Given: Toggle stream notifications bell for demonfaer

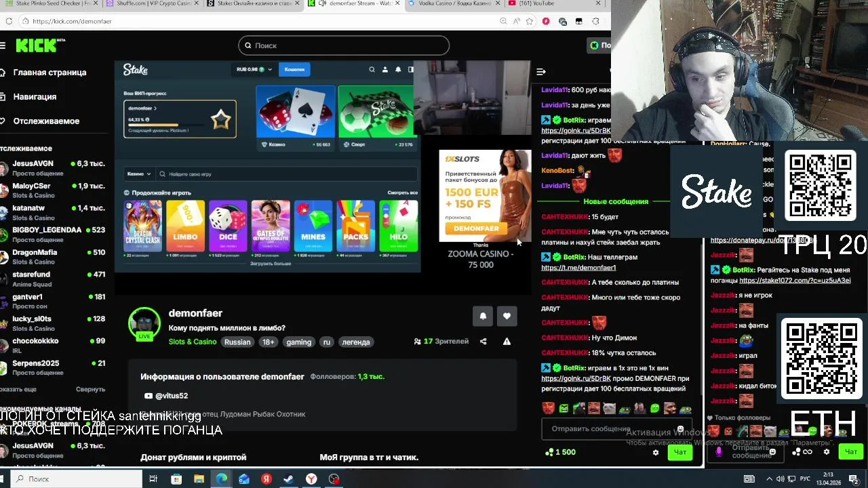Looking at the screenshot, I should tap(483, 316).
